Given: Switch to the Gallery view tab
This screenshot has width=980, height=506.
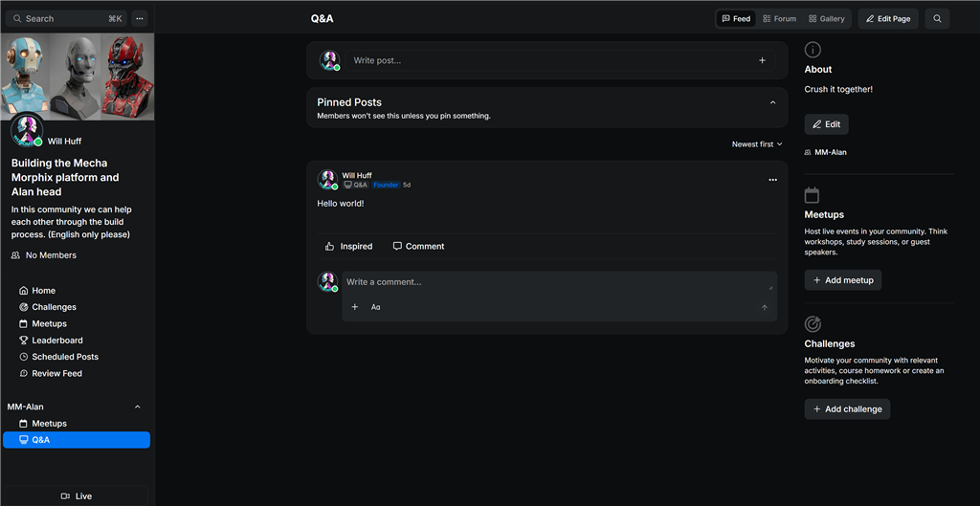Looking at the screenshot, I should point(826,18).
